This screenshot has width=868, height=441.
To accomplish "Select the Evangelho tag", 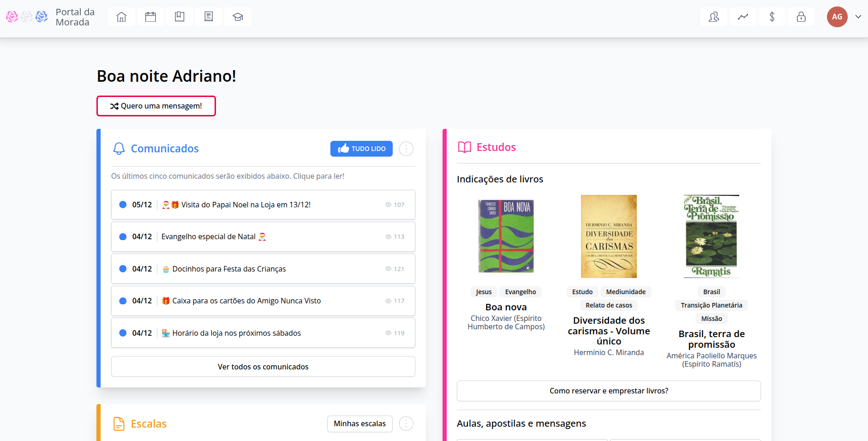I will pos(521,292).
